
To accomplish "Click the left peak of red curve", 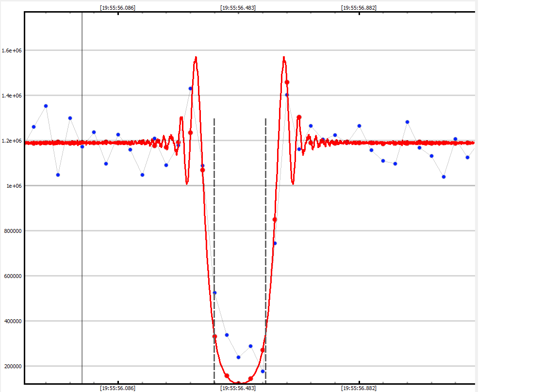I will tap(196, 57).
